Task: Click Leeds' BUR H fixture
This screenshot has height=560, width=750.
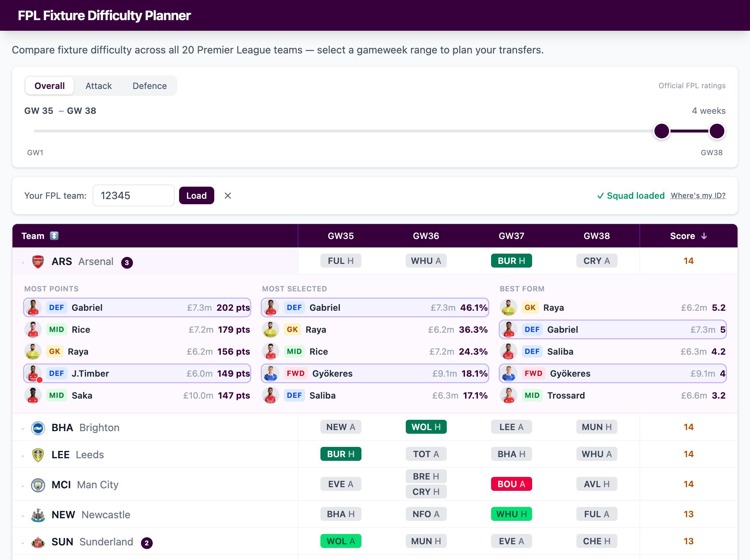Action: tap(341, 454)
